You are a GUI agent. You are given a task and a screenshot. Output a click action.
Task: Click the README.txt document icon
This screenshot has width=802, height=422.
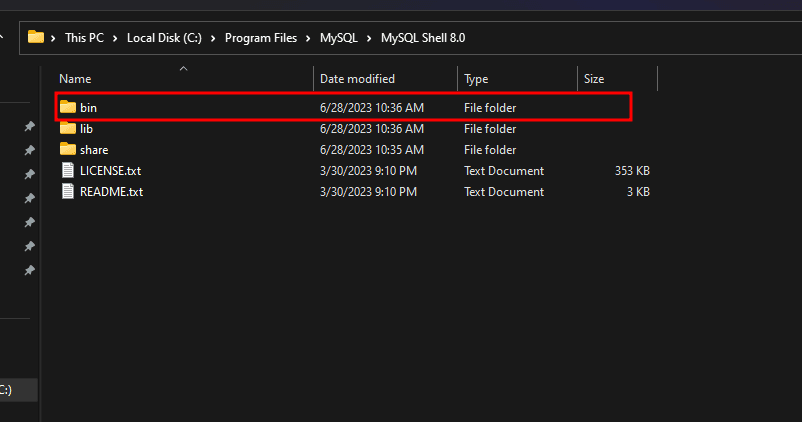(x=68, y=191)
